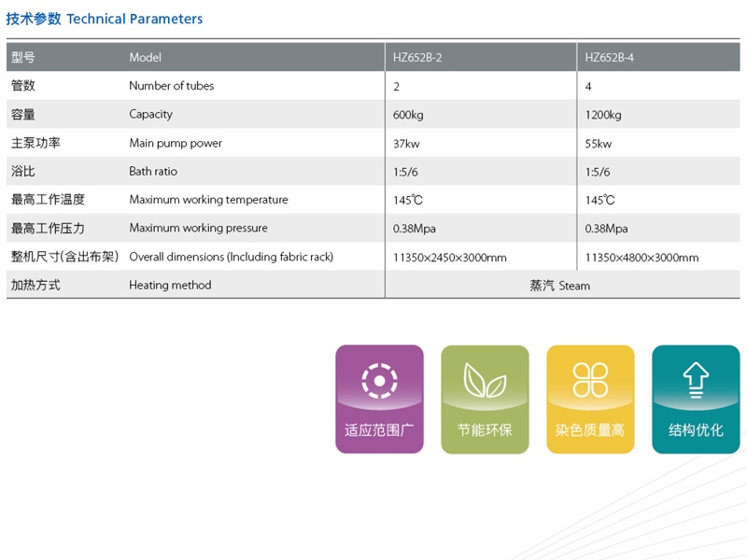Viewport: 747px width, 560px height.
Task: Select the 节能环保 label text
Action: 485,430
